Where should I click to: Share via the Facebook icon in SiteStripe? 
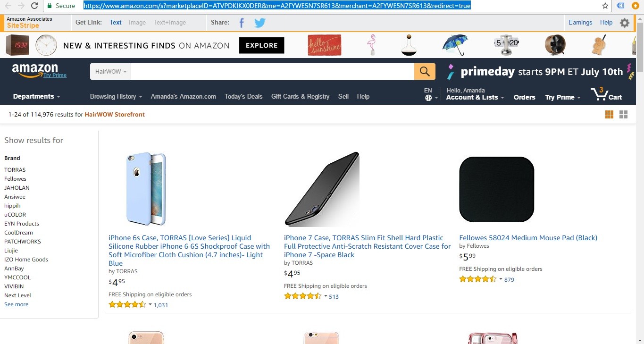[242, 23]
